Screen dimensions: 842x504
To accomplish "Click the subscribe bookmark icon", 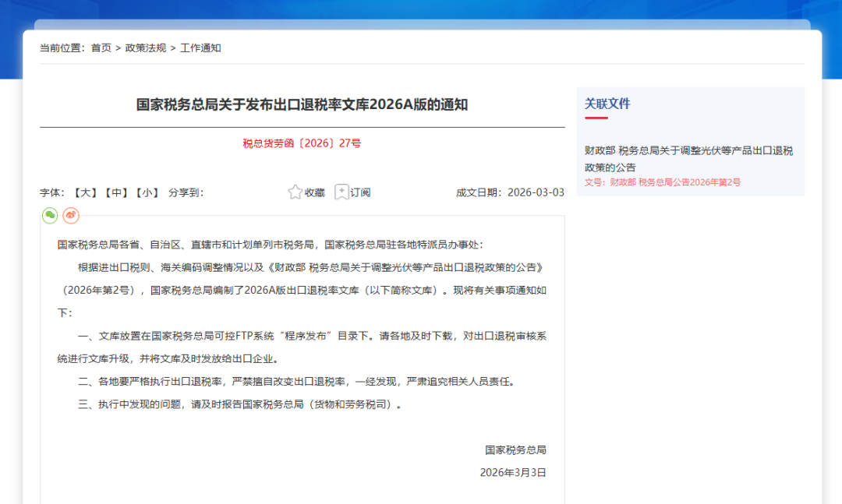I will 341,192.
